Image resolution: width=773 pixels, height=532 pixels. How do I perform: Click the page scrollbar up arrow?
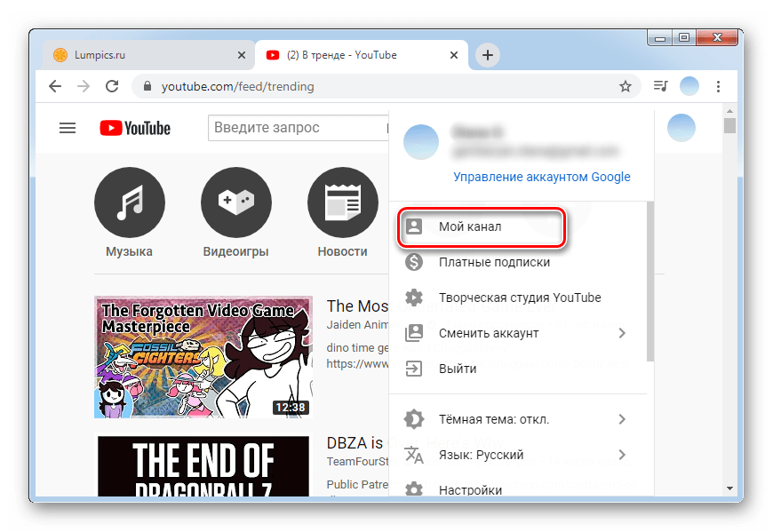point(730,111)
